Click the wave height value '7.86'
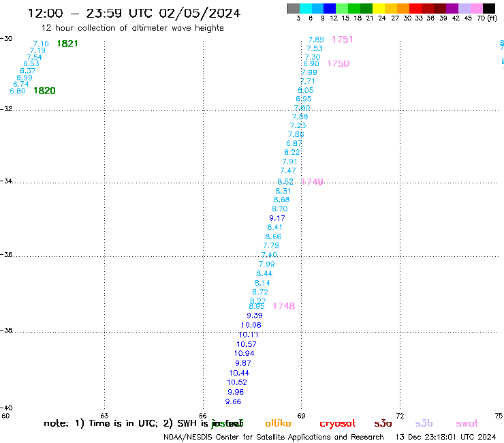This screenshot has width=504, height=443. point(296,134)
